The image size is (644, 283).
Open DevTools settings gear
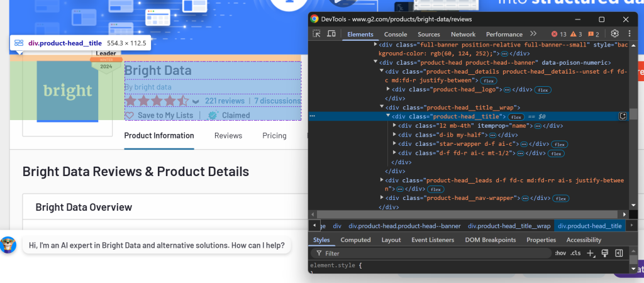[615, 34]
